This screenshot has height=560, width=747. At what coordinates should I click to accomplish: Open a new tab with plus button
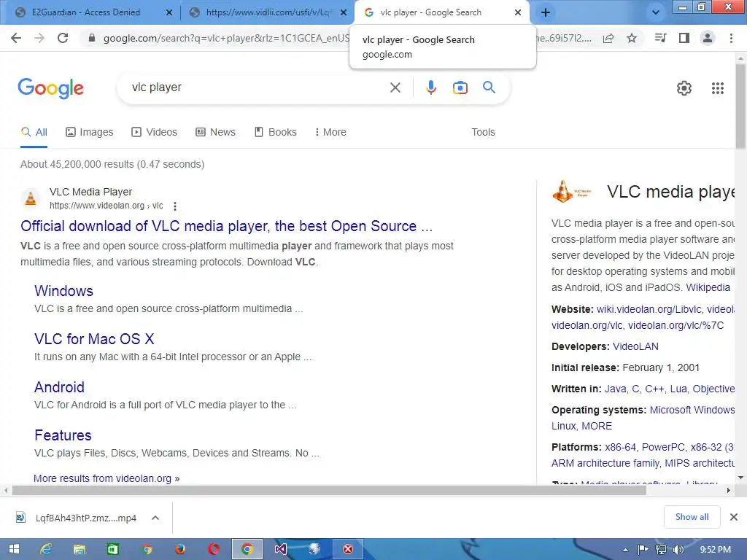click(546, 13)
